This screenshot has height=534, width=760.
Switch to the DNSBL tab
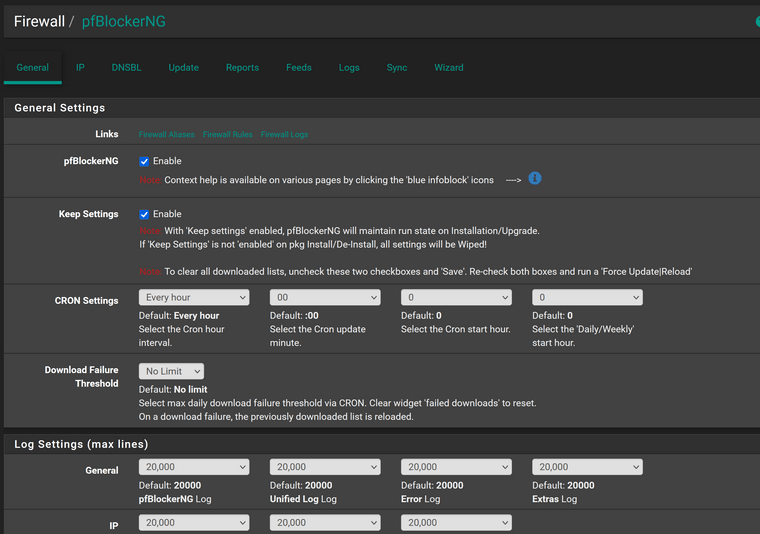(127, 67)
